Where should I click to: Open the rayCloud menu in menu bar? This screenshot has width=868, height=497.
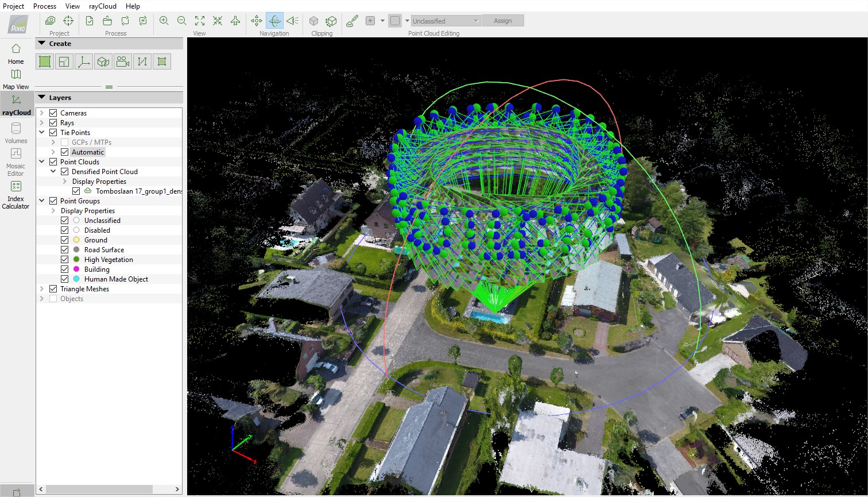pos(102,6)
